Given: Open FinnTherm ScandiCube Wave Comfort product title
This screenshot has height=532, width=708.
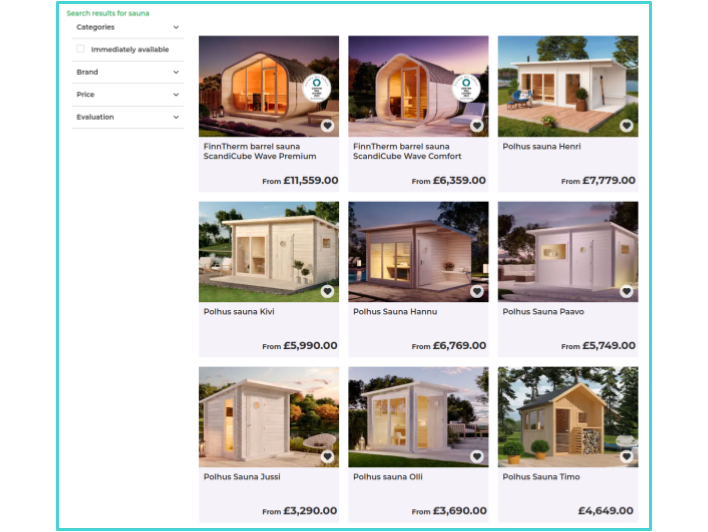Looking at the screenshot, I should [x=407, y=151].
